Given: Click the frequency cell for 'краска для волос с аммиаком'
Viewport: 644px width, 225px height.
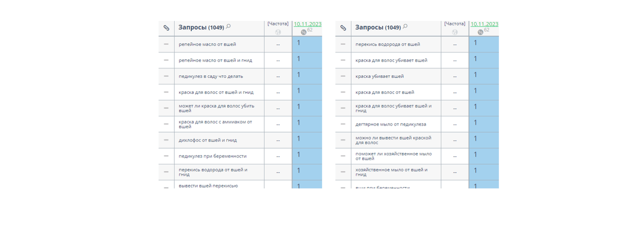Looking at the screenshot, I should coord(278,124).
